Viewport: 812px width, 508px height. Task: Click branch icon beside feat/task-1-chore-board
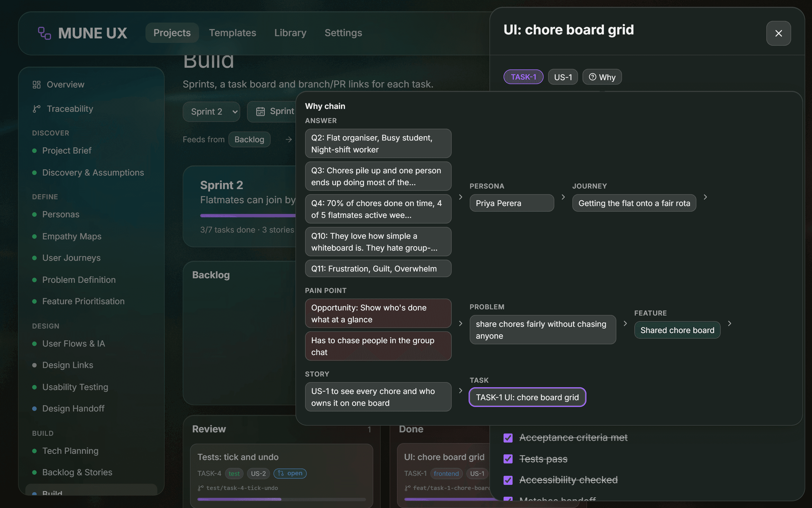point(407,488)
